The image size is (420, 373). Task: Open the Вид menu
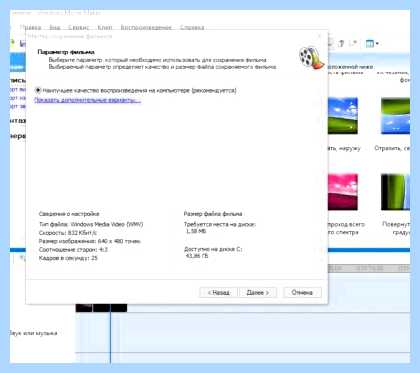click(x=55, y=27)
